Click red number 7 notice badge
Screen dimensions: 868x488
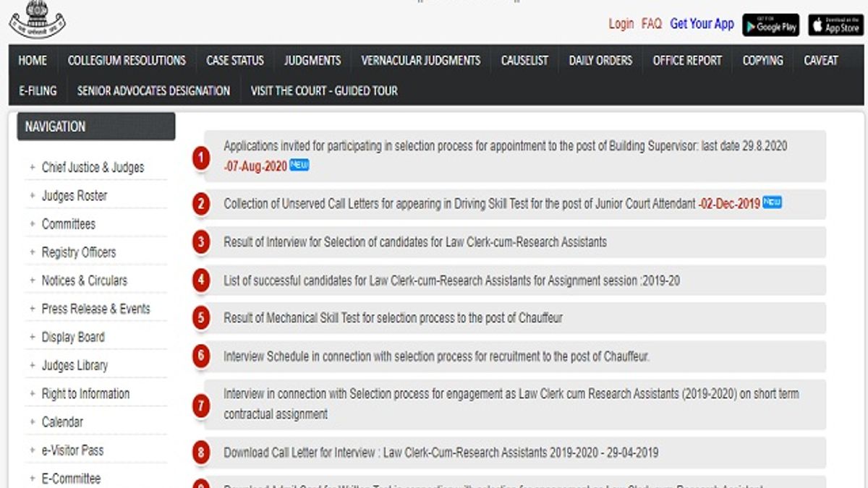pyautogui.click(x=201, y=406)
